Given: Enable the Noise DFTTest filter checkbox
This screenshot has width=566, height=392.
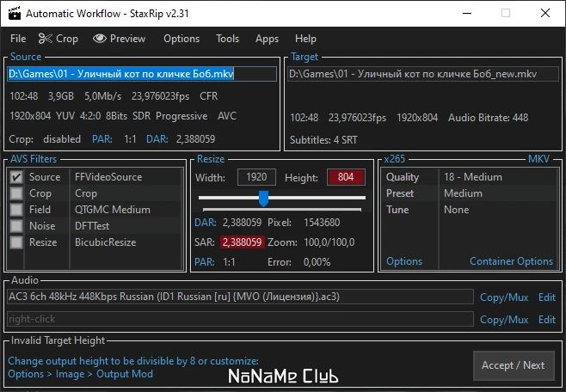Looking at the screenshot, I should 15,226.
